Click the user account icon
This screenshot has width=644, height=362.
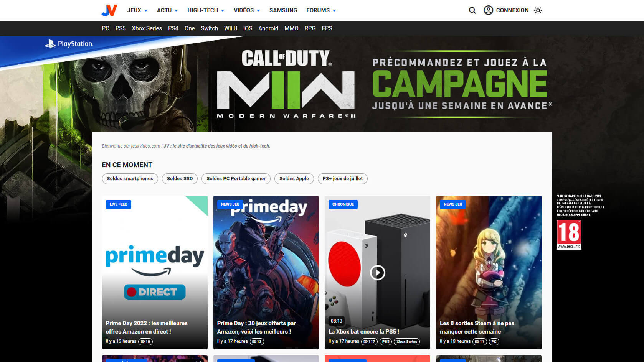(488, 10)
